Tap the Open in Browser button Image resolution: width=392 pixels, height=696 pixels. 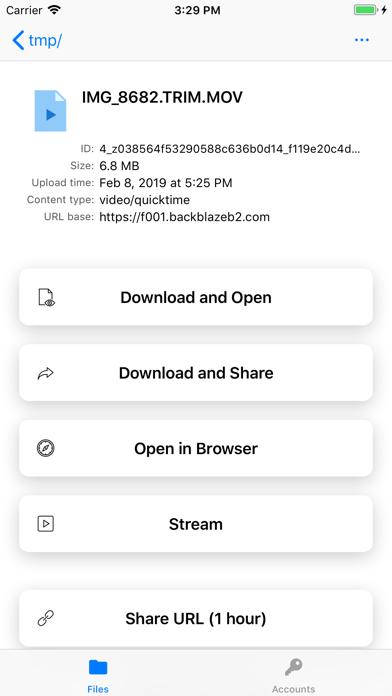point(196,448)
